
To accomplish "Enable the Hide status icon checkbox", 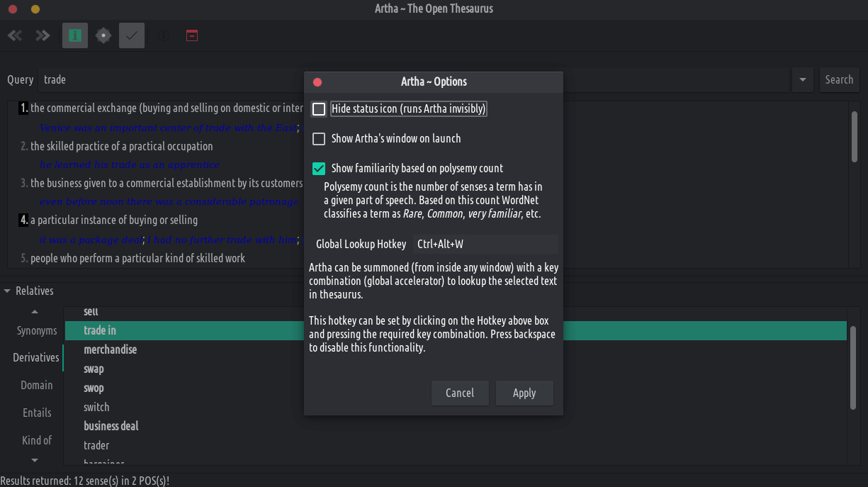I will pyautogui.click(x=319, y=109).
